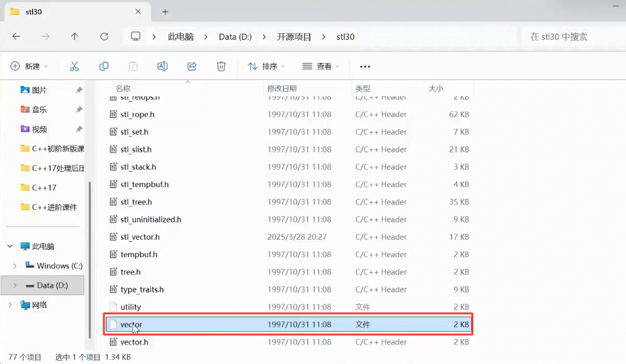Click Data (D:) breadcrumb in address bar
This screenshot has width=626, height=364.
tap(235, 37)
